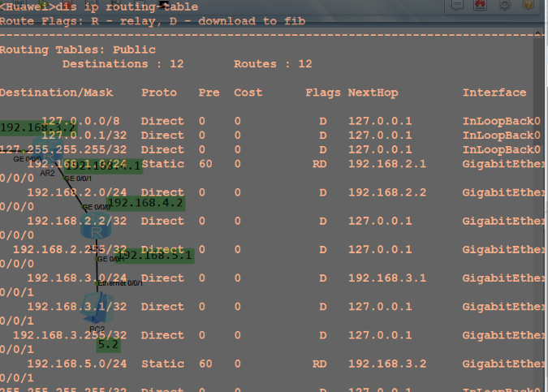Click the RD flag in the 192.168.5.0/24 row

(319, 364)
